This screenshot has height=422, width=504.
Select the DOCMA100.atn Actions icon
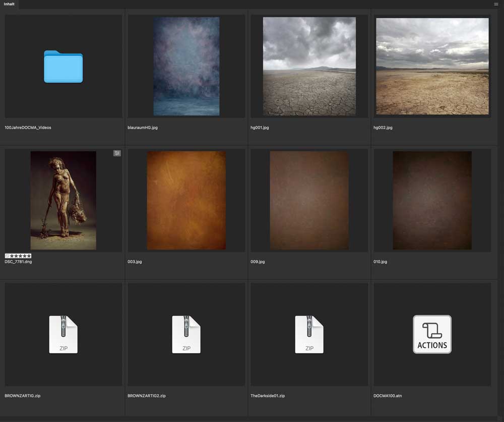click(432, 334)
